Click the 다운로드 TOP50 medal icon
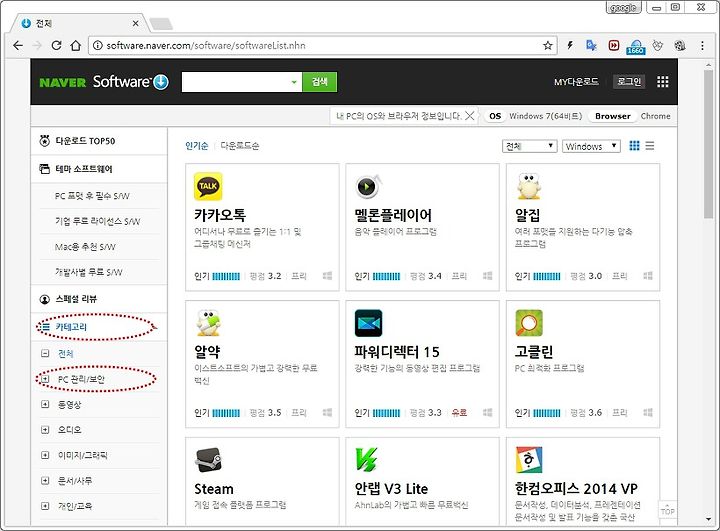720x531 pixels. [45, 141]
